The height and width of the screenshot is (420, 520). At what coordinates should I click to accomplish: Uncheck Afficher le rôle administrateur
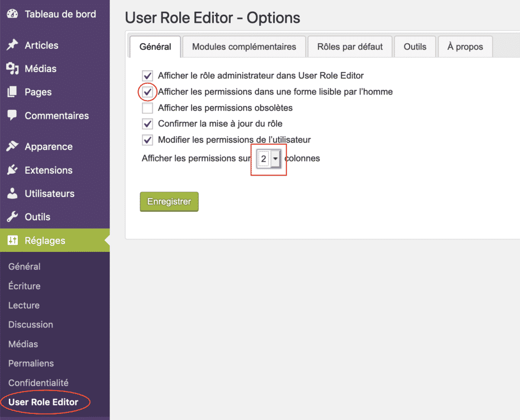tap(147, 75)
